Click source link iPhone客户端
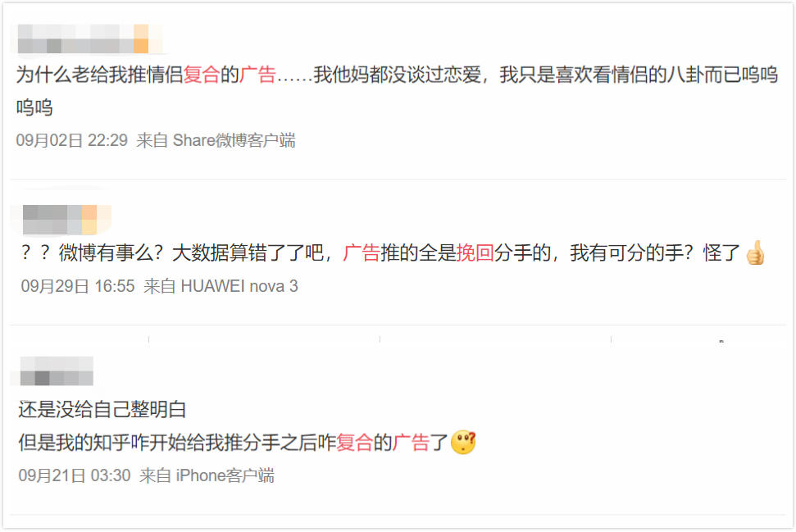 coord(225,475)
